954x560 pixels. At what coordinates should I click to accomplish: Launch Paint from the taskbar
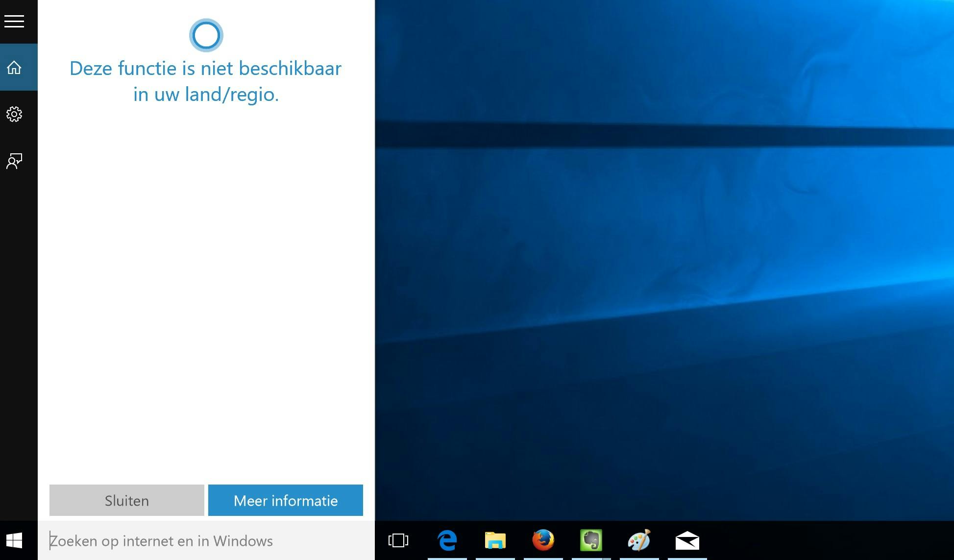(x=639, y=541)
